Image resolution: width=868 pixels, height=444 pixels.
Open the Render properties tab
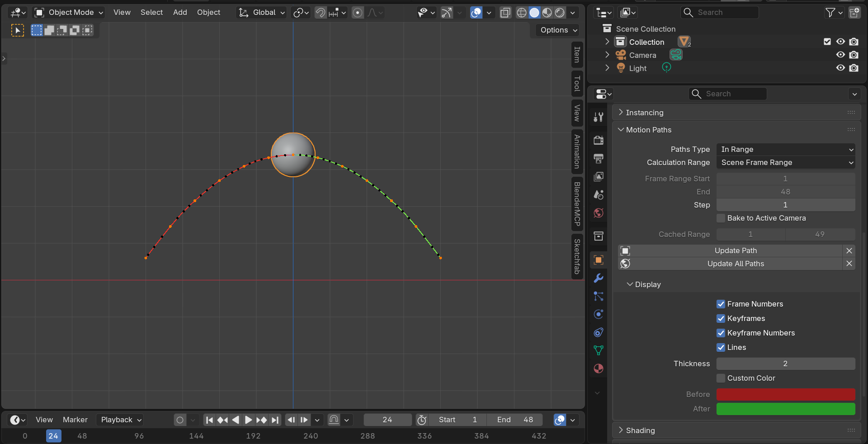tap(599, 140)
